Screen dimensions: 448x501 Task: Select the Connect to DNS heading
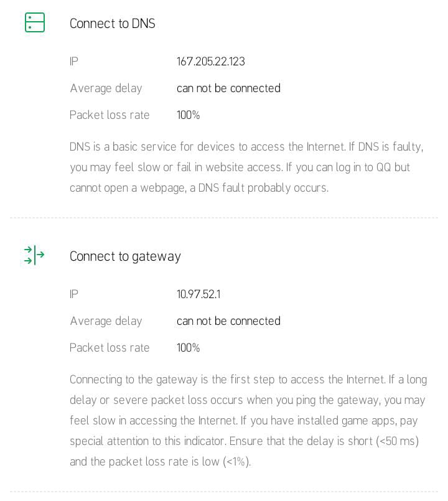[112, 24]
